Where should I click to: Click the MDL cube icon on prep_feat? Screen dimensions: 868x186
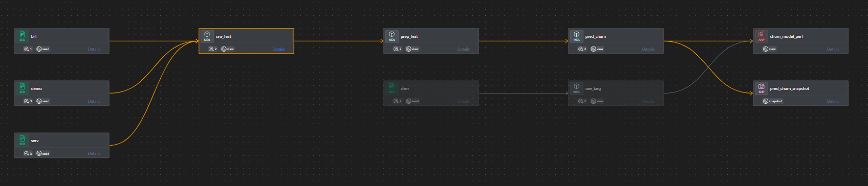[x=392, y=36]
